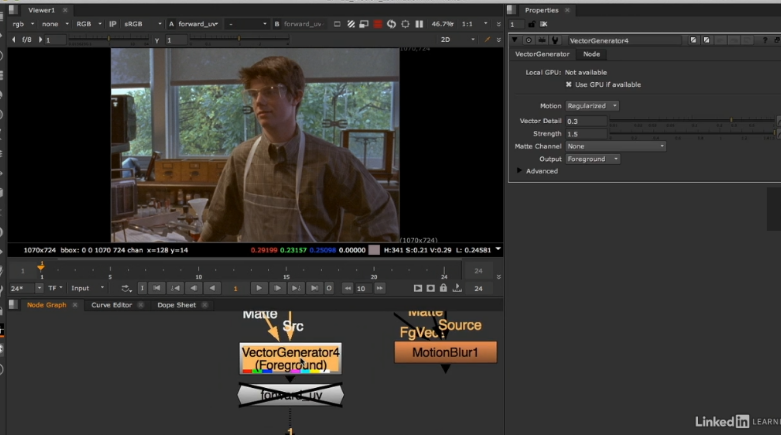Clear all panels with the Properties bin X icon
The height and width of the screenshot is (435, 781).
point(543,24)
